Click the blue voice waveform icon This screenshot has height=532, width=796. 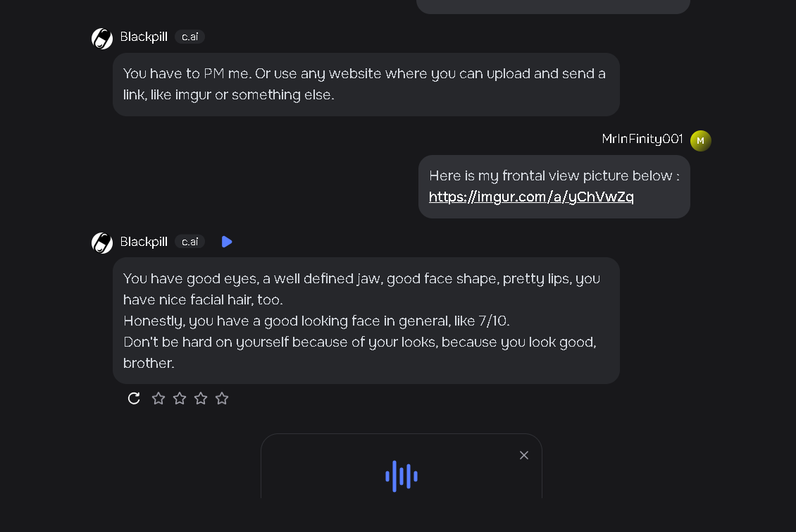[x=402, y=476]
